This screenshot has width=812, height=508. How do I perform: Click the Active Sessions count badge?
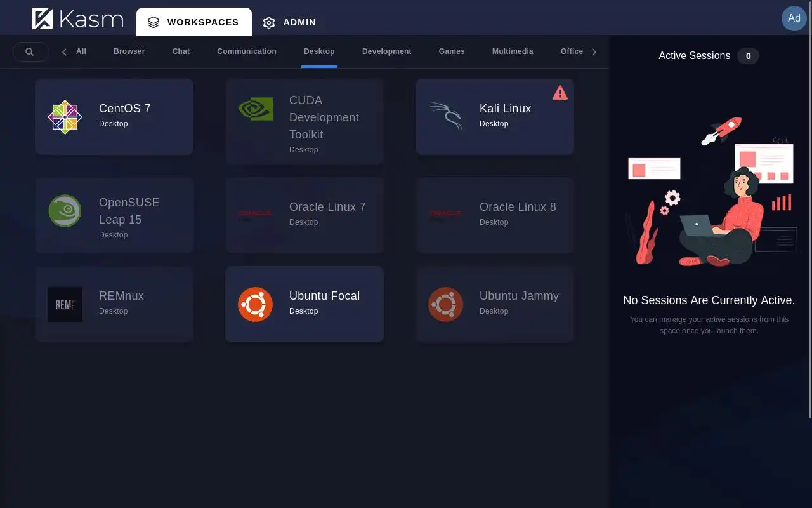[x=749, y=56]
